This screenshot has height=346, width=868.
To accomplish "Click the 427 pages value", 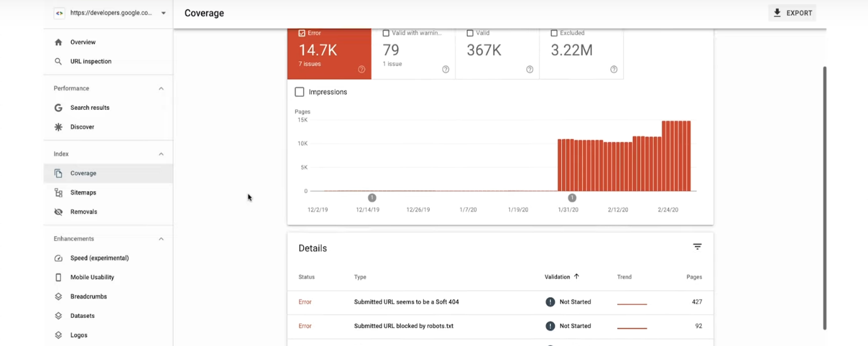I will click(697, 302).
